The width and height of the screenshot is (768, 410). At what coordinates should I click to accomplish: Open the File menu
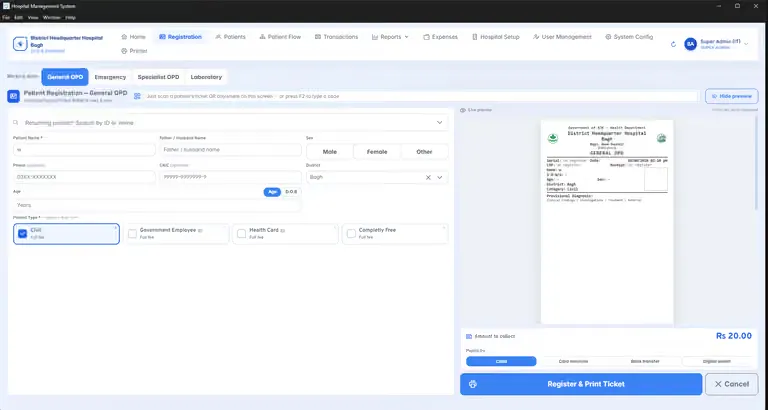[6, 17]
